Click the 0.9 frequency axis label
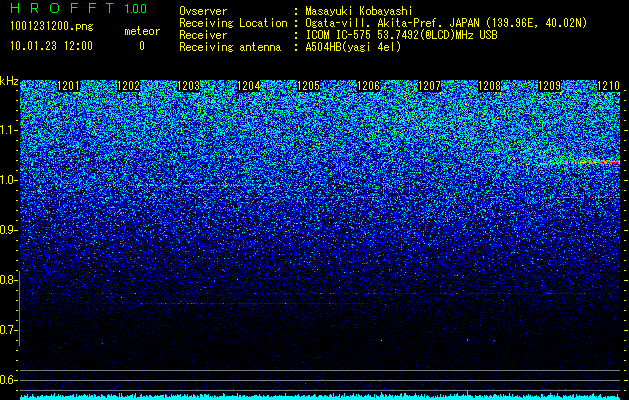 [8, 230]
